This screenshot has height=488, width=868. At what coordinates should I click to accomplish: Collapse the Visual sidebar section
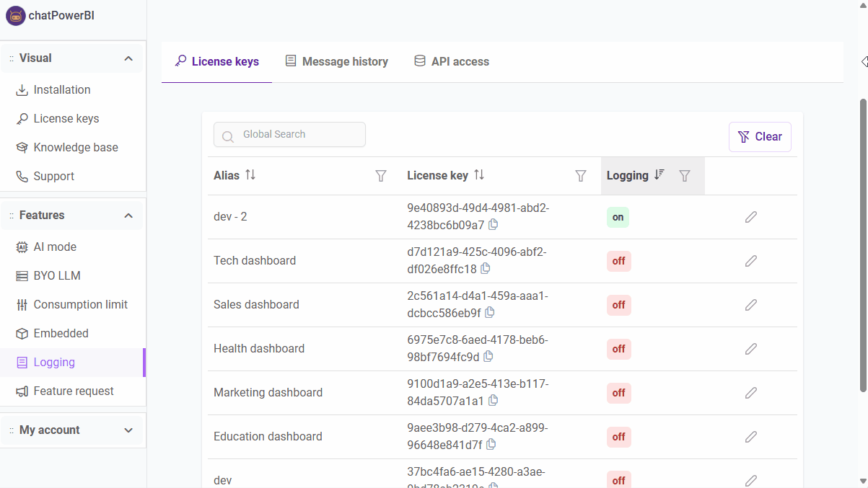pyautogui.click(x=128, y=58)
